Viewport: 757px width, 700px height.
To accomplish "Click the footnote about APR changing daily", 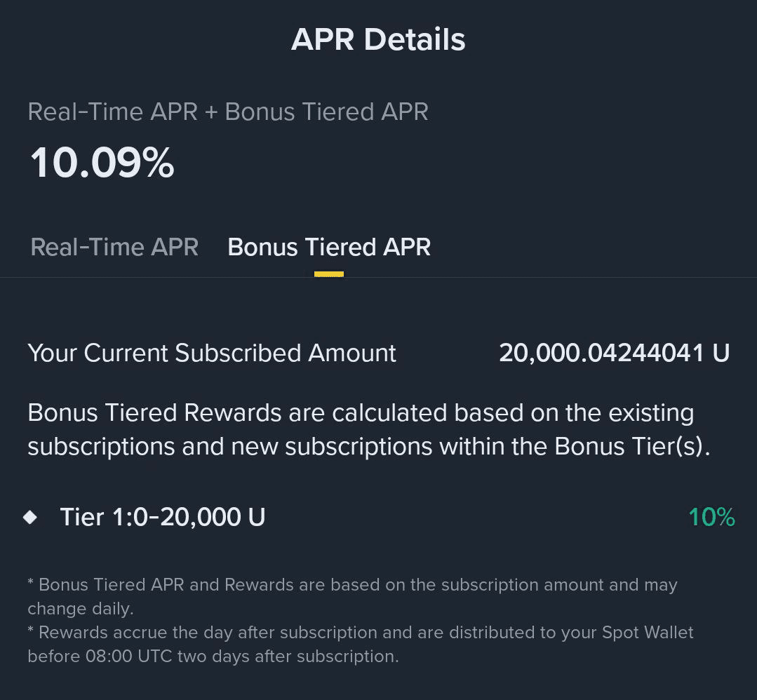I will [351, 595].
